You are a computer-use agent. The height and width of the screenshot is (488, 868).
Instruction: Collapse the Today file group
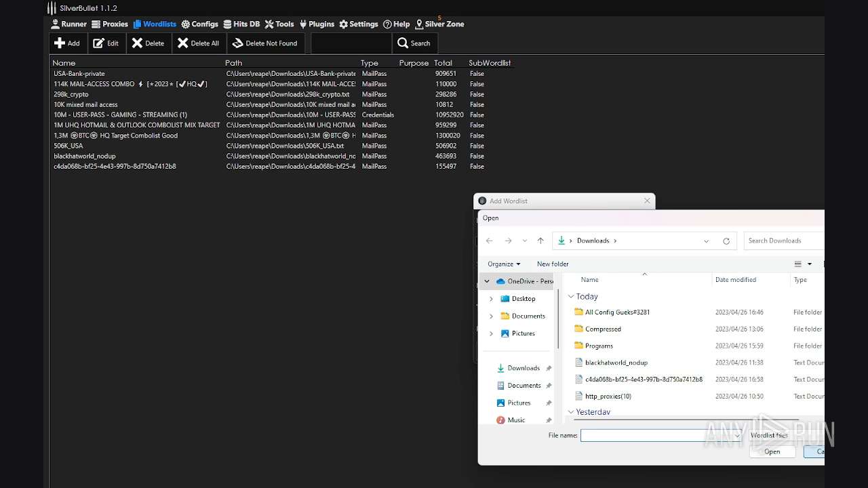pyautogui.click(x=571, y=296)
